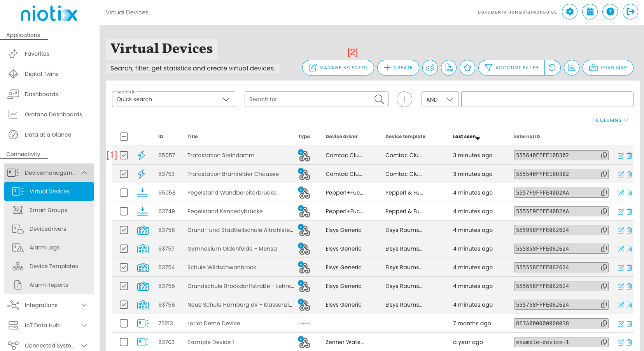Expand the COLUMNS selector
644x351 pixels.
click(612, 120)
